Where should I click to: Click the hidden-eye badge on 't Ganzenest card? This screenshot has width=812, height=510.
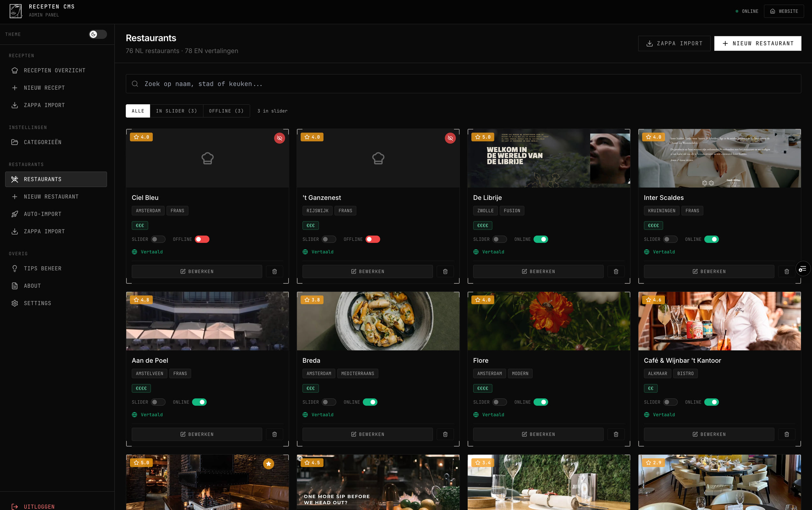[x=450, y=138]
